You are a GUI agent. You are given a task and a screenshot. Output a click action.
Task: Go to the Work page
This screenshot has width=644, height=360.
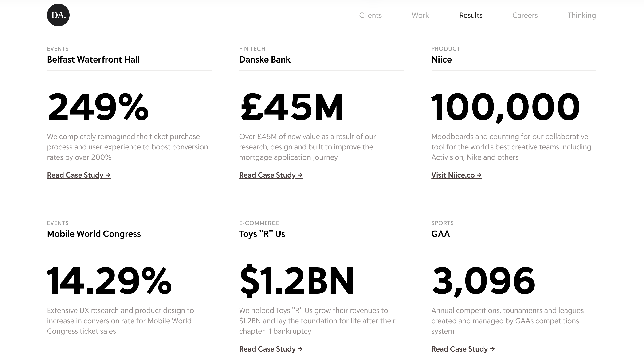pos(420,15)
